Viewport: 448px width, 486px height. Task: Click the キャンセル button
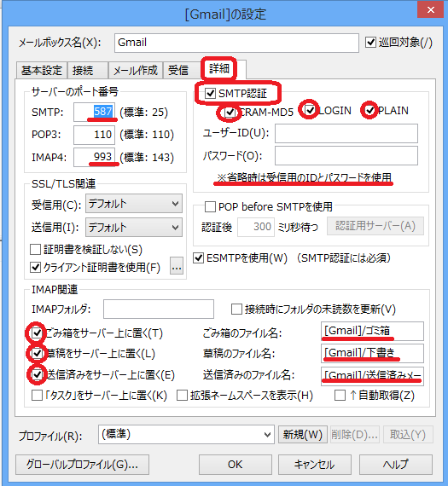[315, 465]
